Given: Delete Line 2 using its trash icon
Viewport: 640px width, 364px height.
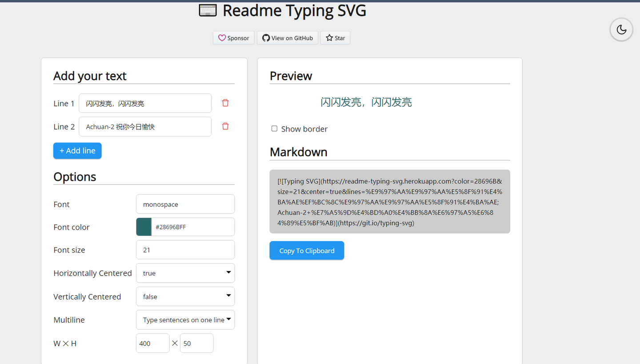Looking at the screenshot, I should click(x=225, y=126).
